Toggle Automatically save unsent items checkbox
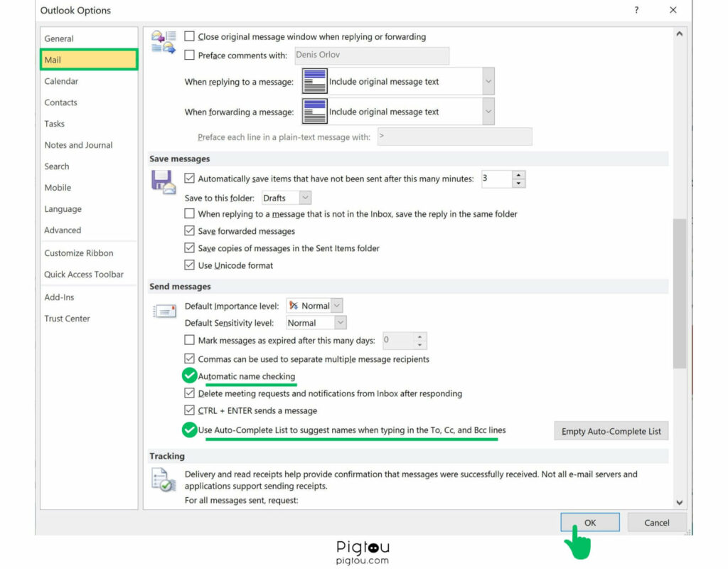Screen dimensions: 728x569 189,178
